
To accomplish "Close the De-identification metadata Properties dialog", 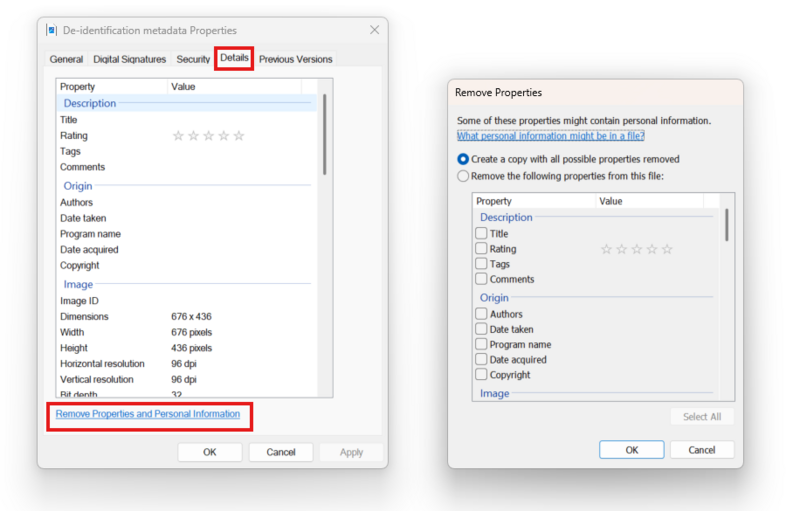I will (x=374, y=30).
